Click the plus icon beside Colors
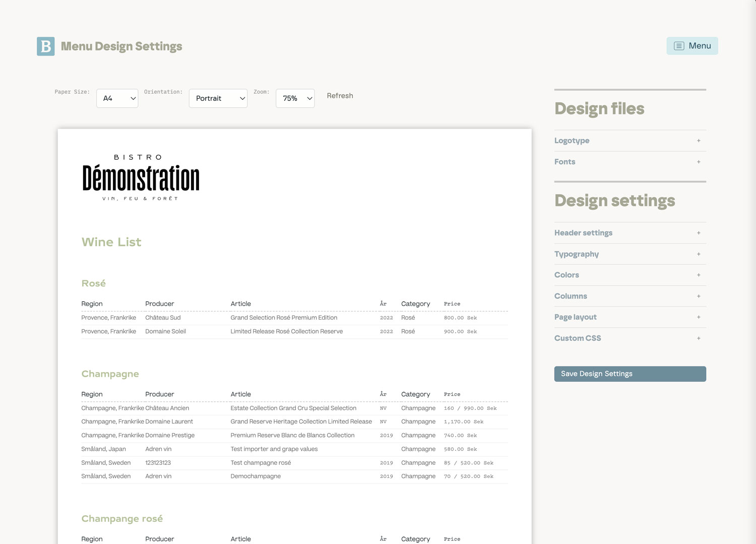This screenshot has height=544, width=756. click(x=699, y=275)
